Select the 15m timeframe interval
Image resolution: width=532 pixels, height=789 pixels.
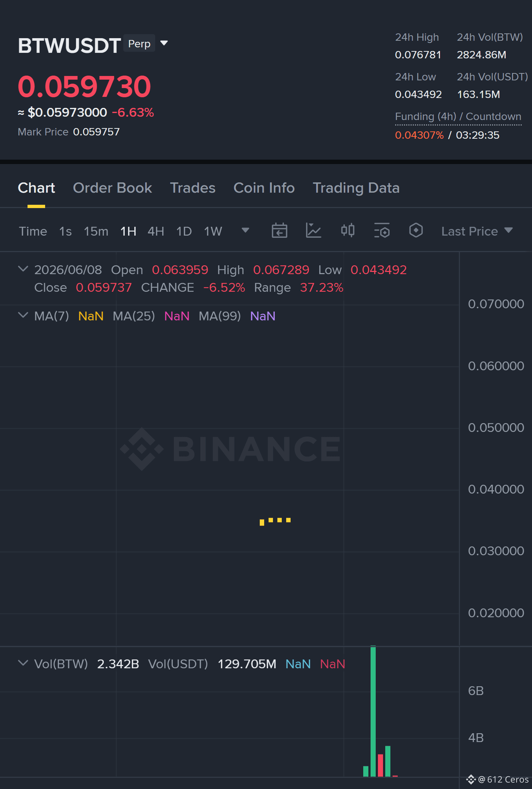click(x=96, y=231)
